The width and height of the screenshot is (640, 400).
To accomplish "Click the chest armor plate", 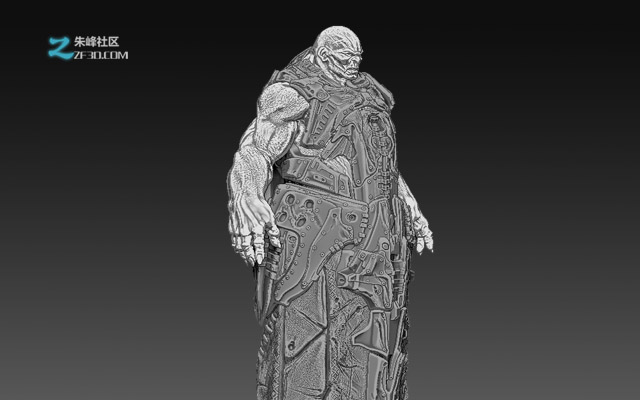I will pyautogui.click(x=327, y=122).
